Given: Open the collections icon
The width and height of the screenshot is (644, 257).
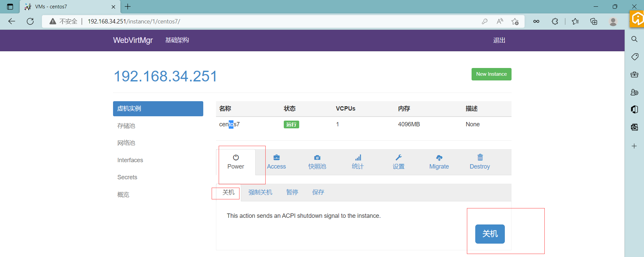Looking at the screenshot, I should click(594, 21).
